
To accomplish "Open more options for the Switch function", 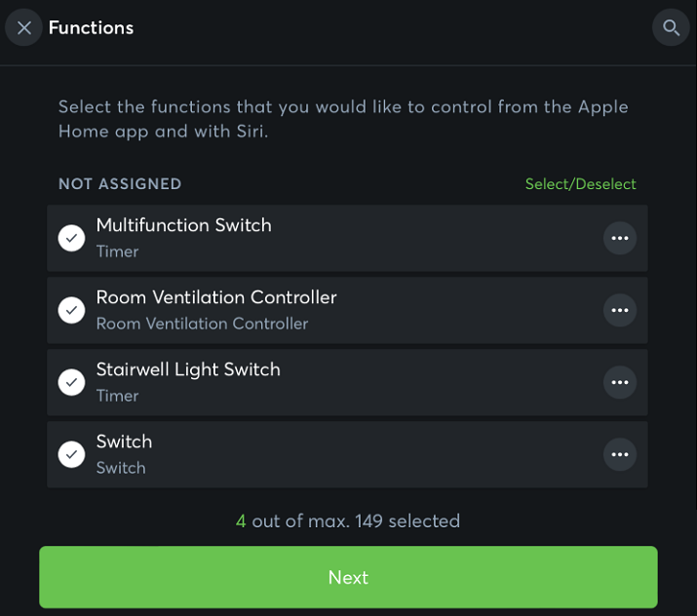I will [620, 455].
